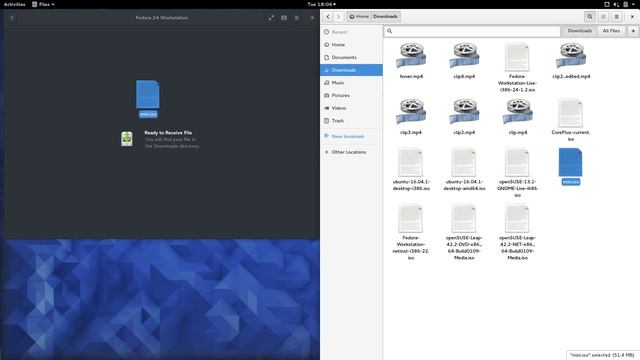Select the clip3.mp4 video file
This screenshot has height=360, width=640.
[411, 117]
